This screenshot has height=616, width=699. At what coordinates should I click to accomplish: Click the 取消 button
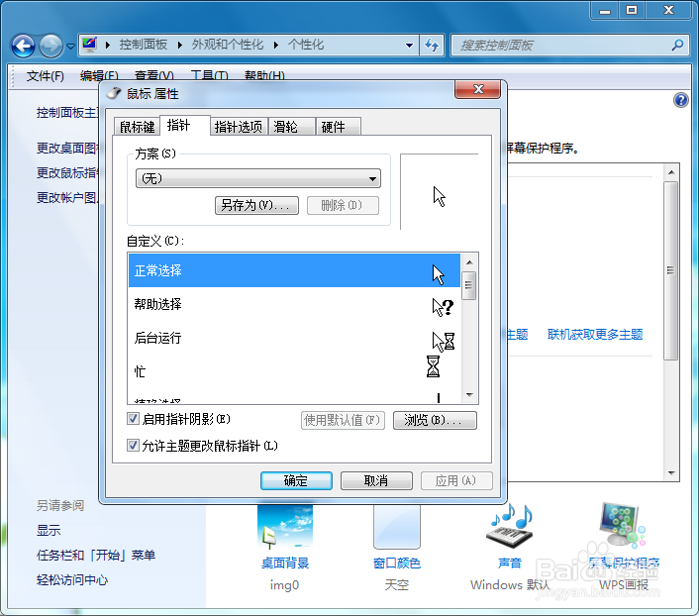376,481
